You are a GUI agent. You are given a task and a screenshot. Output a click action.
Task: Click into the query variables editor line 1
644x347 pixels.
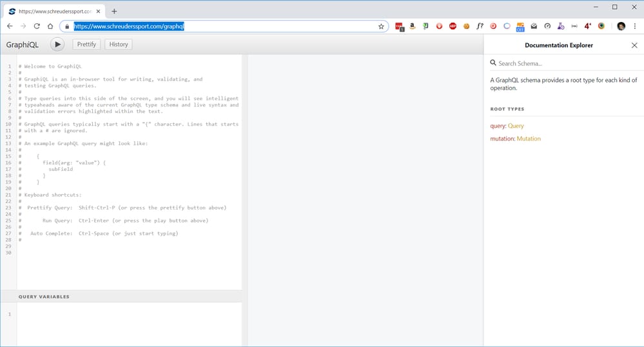[x=129, y=314]
